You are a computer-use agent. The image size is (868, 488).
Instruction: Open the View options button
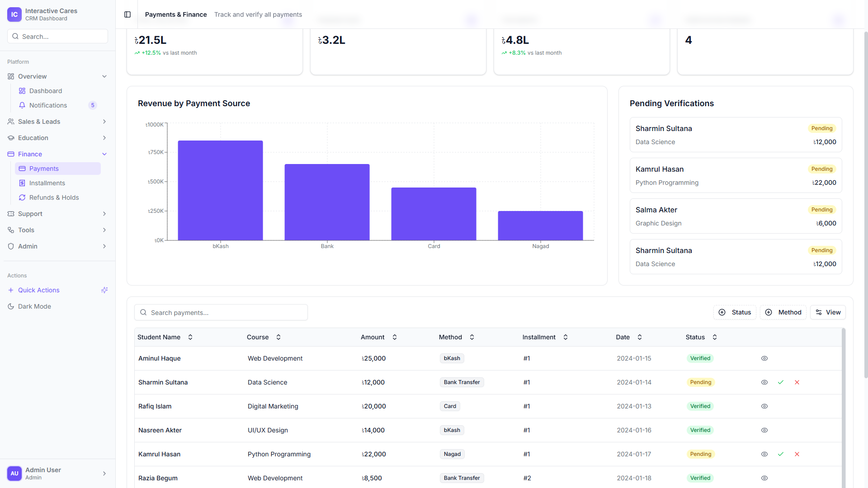point(828,312)
